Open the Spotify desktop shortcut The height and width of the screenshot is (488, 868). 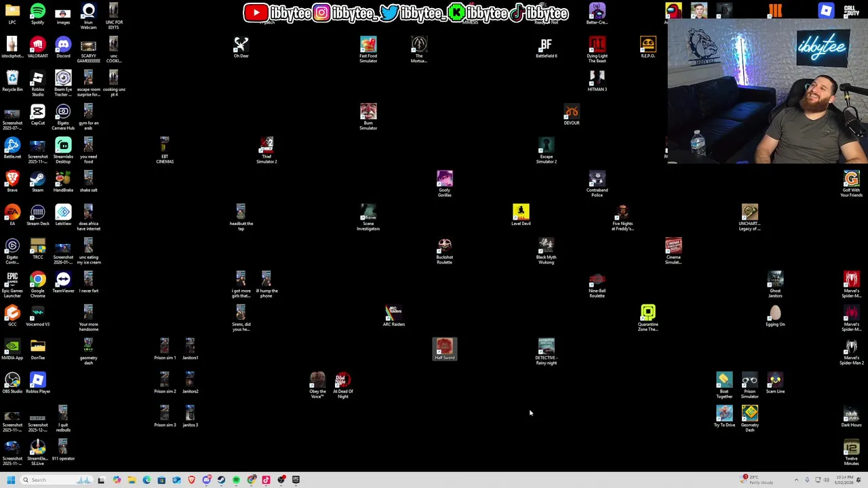[x=37, y=14]
